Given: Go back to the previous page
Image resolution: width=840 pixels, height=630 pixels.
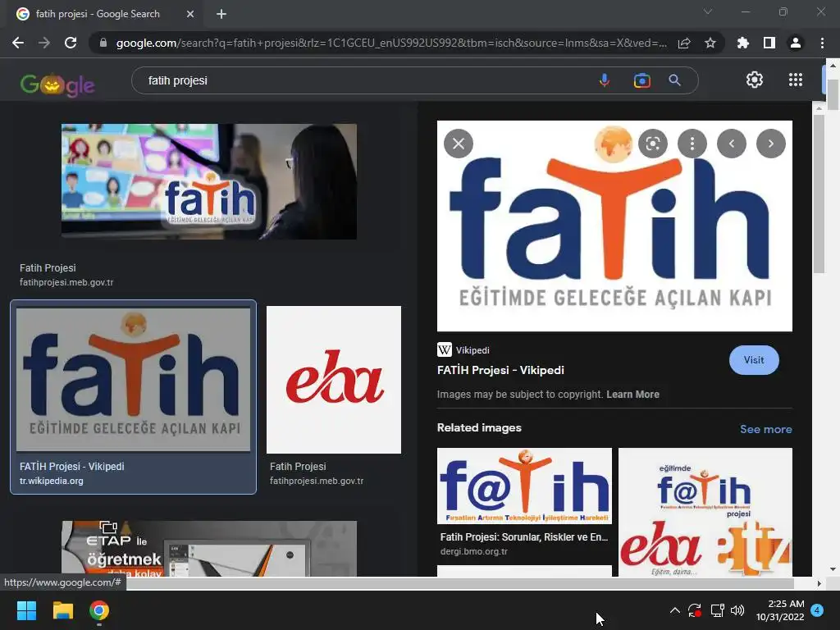Looking at the screenshot, I should [18, 43].
